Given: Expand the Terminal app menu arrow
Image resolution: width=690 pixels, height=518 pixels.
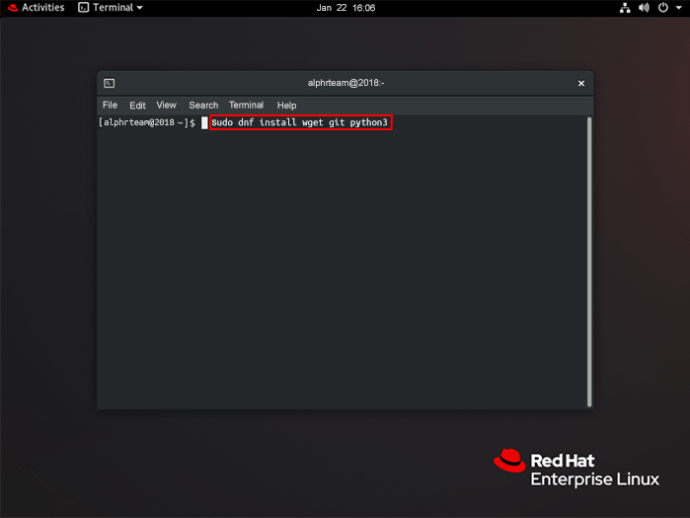Looking at the screenshot, I should (x=140, y=8).
